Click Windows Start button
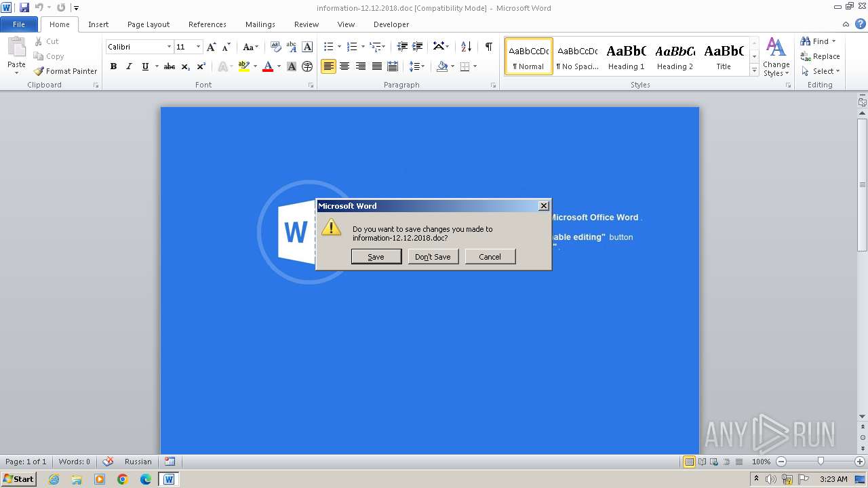Image resolution: width=868 pixels, height=488 pixels. point(18,479)
